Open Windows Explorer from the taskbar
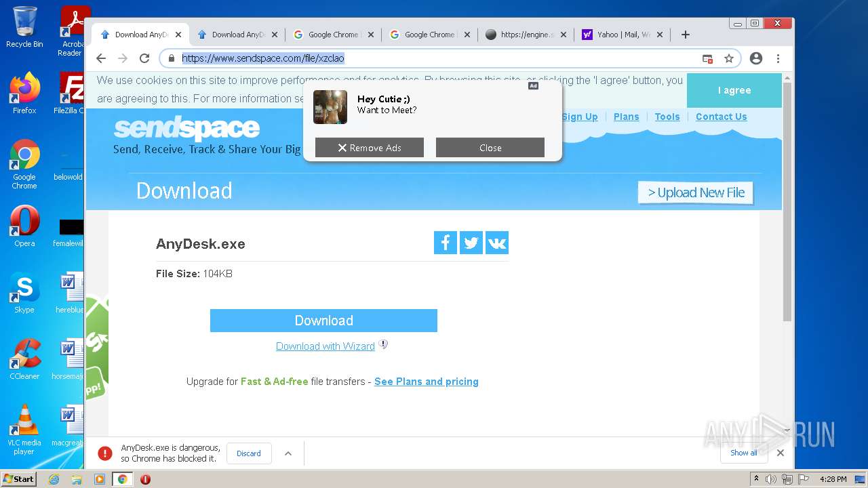 pos(77,479)
